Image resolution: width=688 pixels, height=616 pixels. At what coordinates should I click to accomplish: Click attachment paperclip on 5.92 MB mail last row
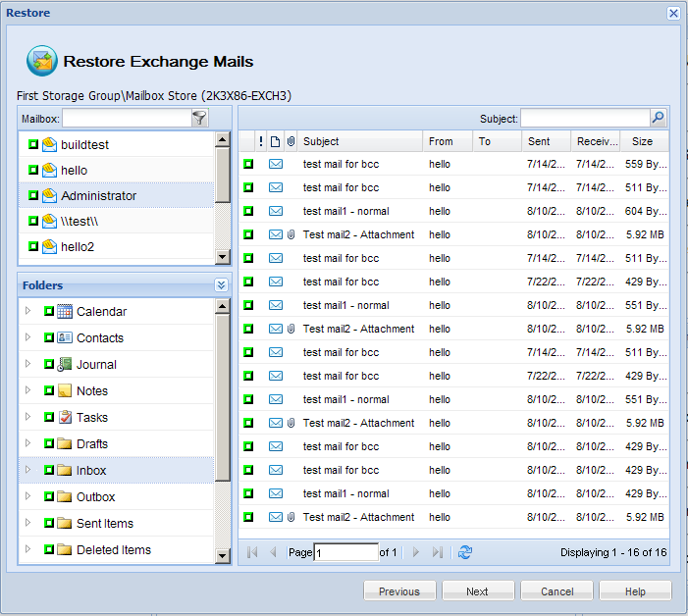coord(291,517)
